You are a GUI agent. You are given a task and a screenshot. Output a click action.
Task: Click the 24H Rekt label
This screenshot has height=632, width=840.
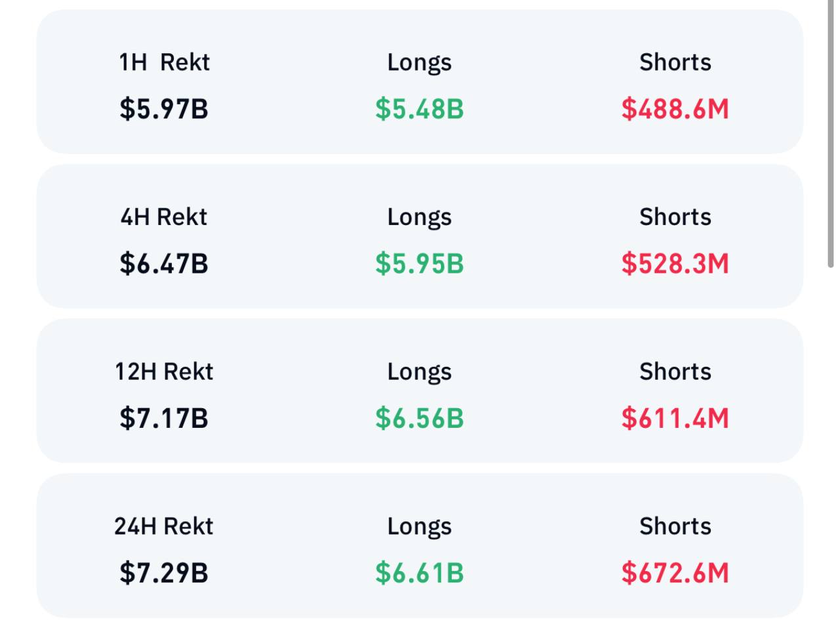(x=163, y=526)
